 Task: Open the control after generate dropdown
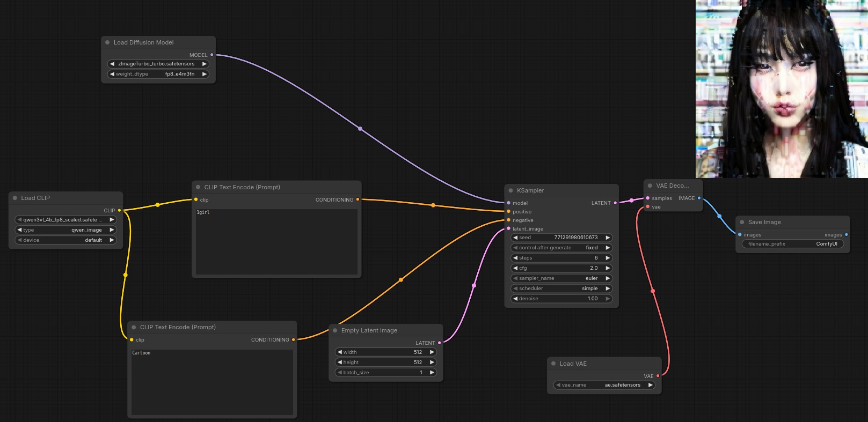point(561,248)
